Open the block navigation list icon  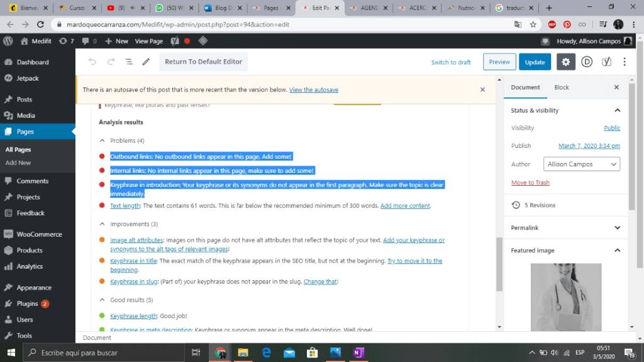tap(128, 62)
